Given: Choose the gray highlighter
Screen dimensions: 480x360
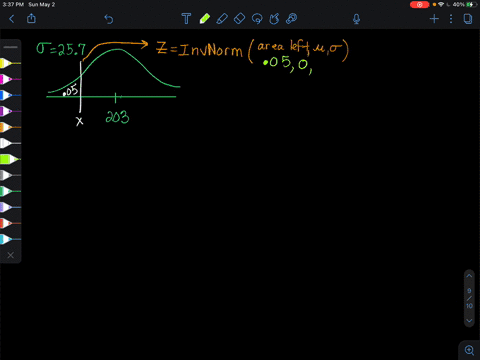Looking at the screenshot, I should [10, 175].
